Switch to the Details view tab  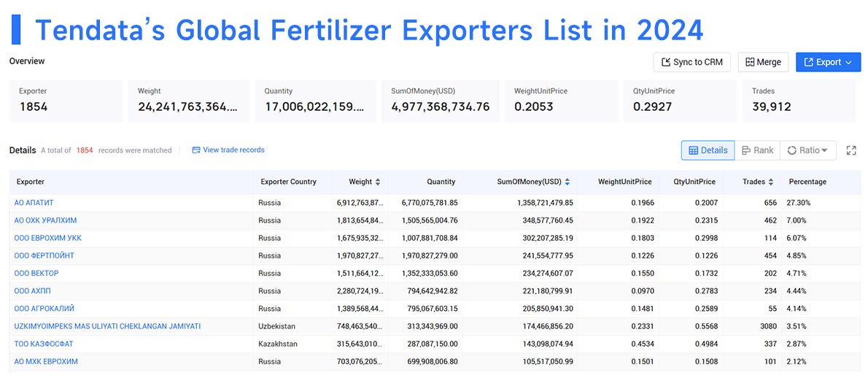708,150
